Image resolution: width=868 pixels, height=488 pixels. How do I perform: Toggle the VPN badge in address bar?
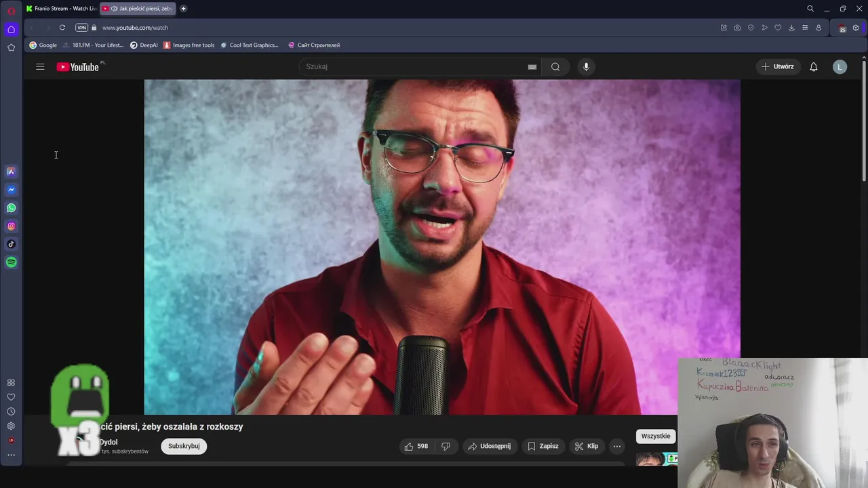point(81,28)
